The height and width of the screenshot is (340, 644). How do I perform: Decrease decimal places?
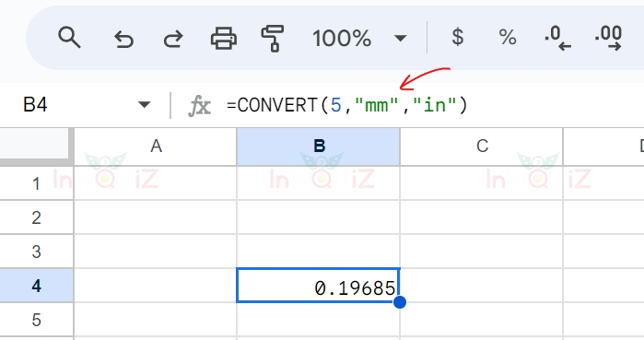(x=557, y=38)
